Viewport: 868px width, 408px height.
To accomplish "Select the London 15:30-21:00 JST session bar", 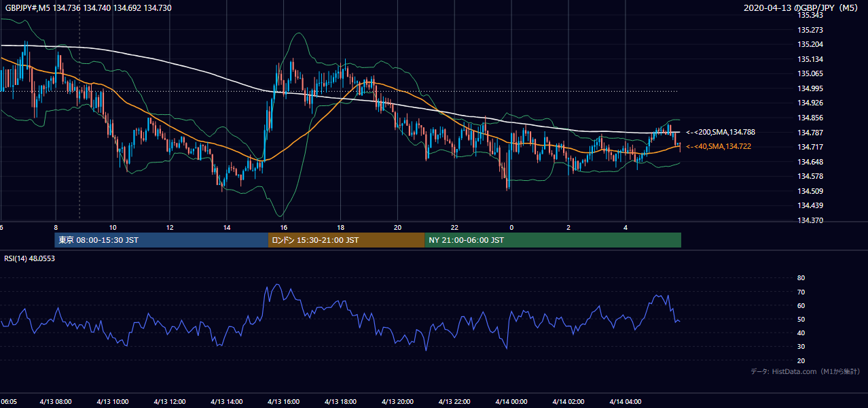I will pyautogui.click(x=346, y=240).
